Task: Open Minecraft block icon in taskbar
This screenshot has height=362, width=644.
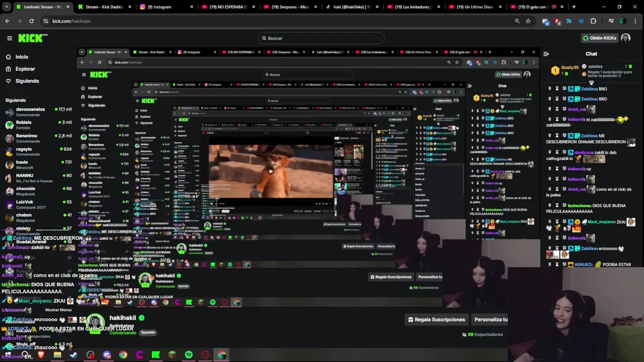Action: [172, 355]
